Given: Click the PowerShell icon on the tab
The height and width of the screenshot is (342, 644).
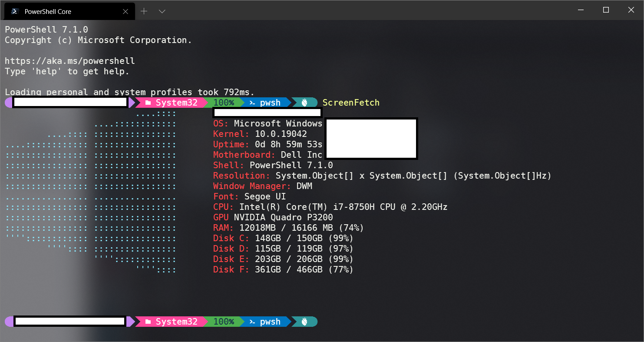Looking at the screenshot, I should pos(14,11).
